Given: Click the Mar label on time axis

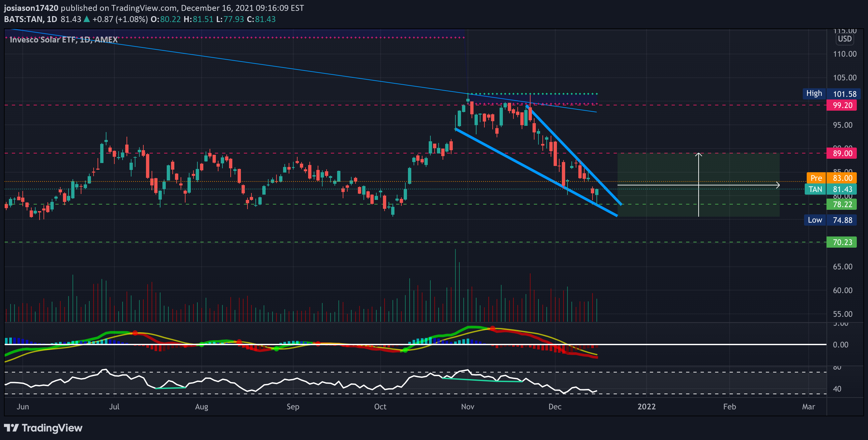Looking at the screenshot, I should 808,406.
